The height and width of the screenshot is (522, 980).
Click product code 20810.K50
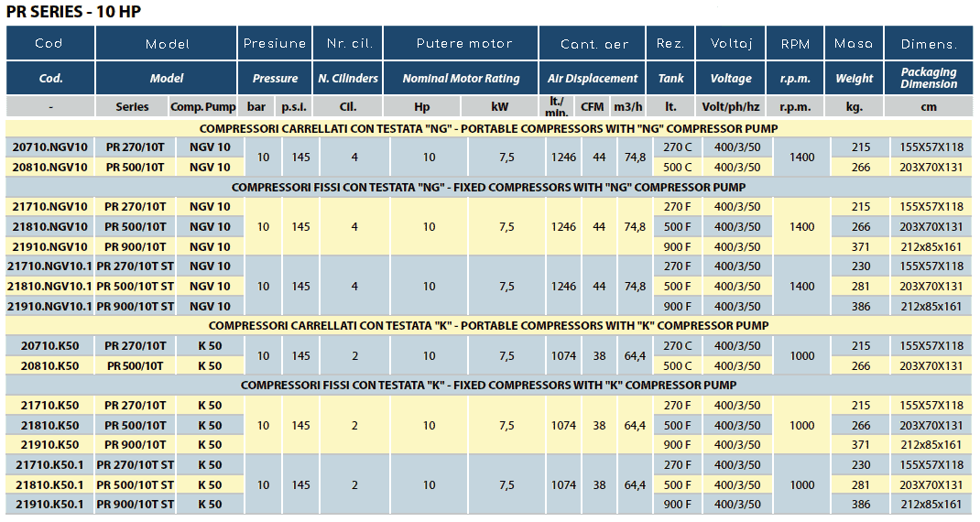click(50, 366)
